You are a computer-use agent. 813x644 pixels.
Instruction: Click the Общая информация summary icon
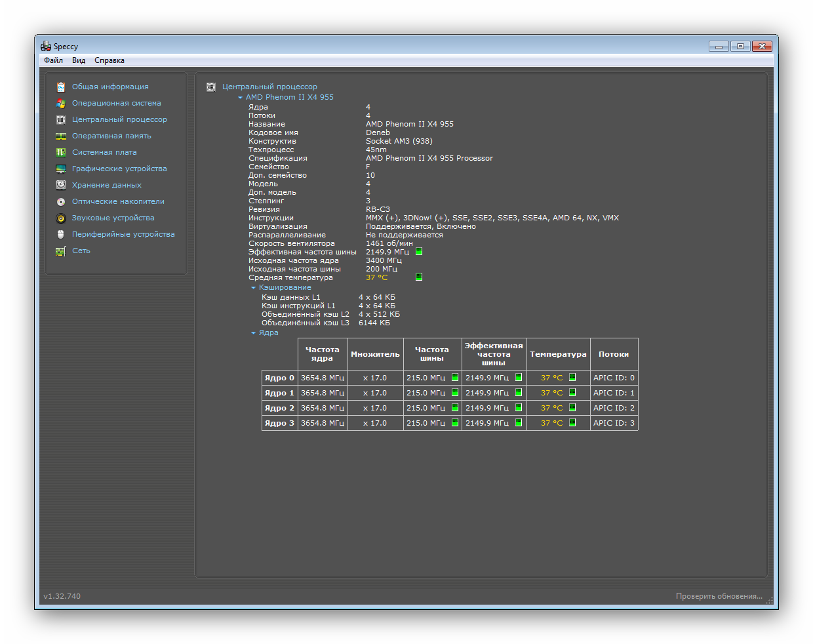tap(61, 87)
